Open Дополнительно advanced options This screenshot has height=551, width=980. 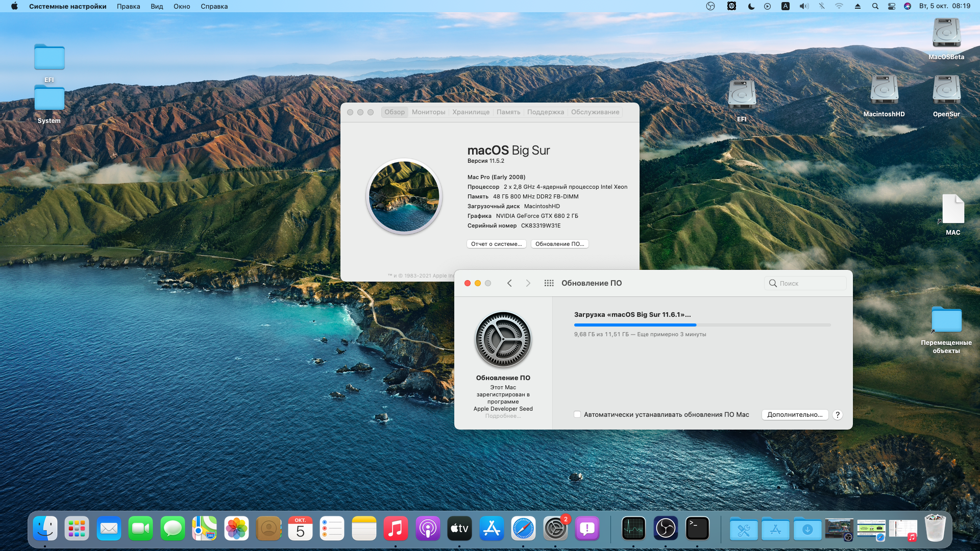[x=795, y=414]
